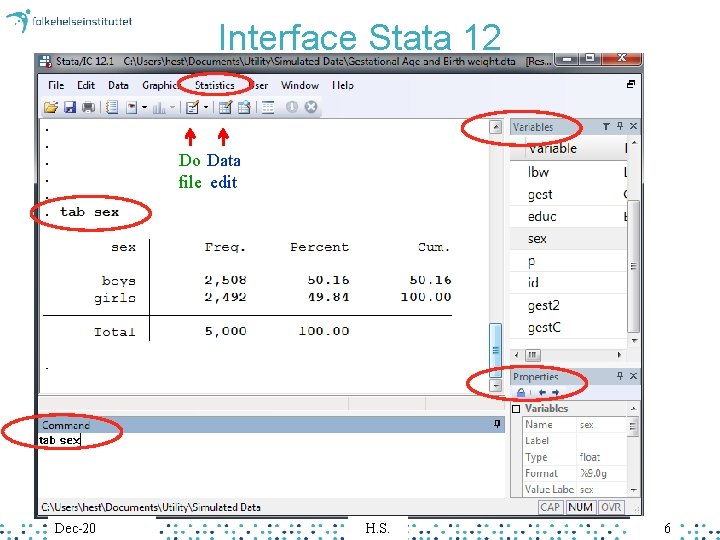Click in the Command input field
Screen dimensions: 720x540
point(271,464)
